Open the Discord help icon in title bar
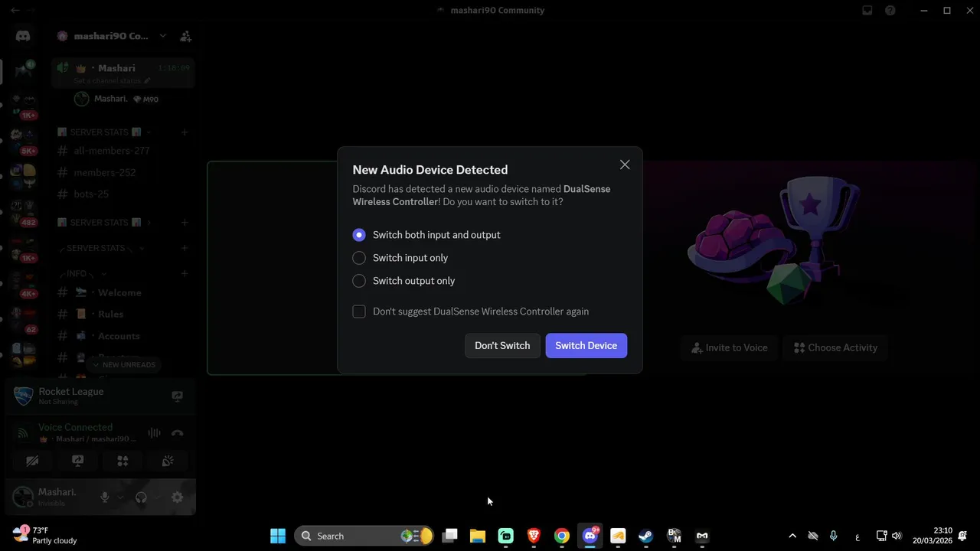The height and width of the screenshot is (551, 980). pos(890,11)
